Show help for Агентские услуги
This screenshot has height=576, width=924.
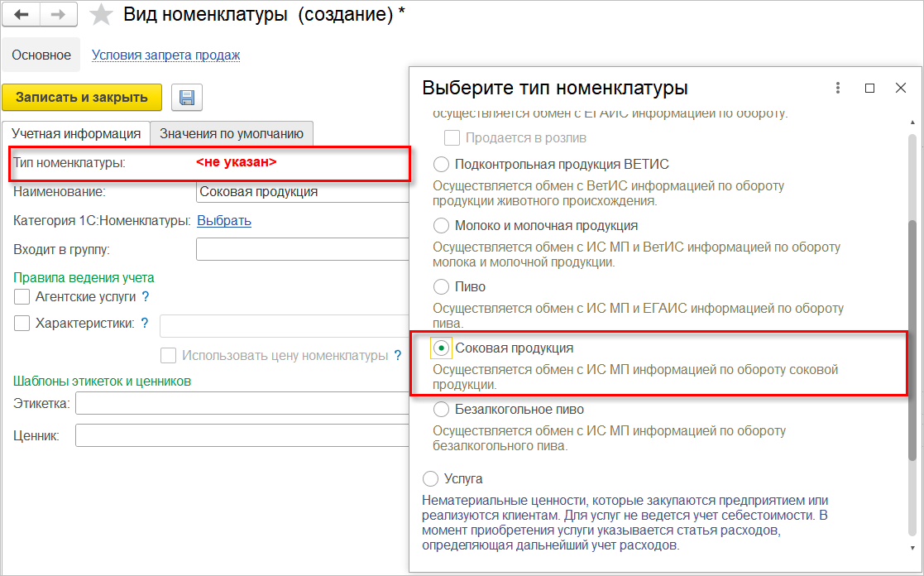(146, 296)
